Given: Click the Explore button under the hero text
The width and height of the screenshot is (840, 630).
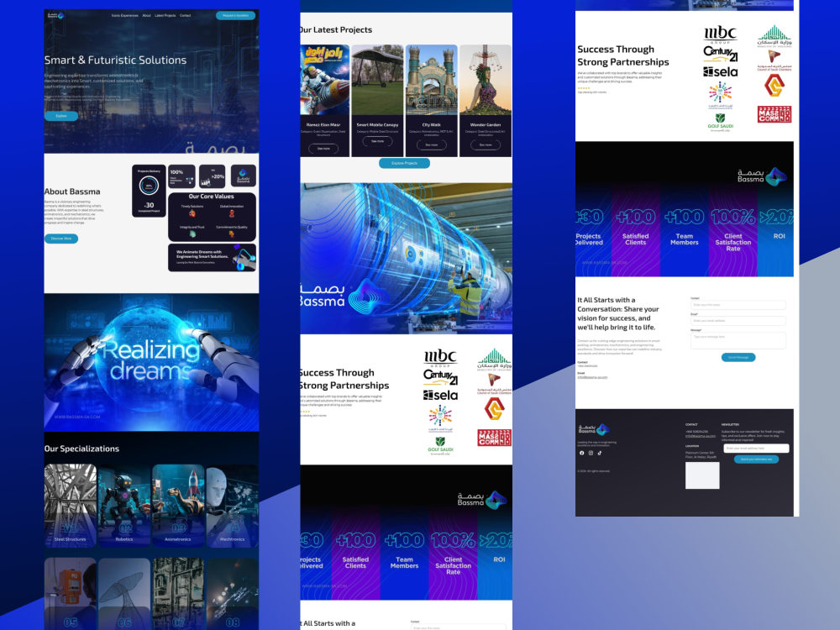Looking at the screenshot, I should point(61,116).
